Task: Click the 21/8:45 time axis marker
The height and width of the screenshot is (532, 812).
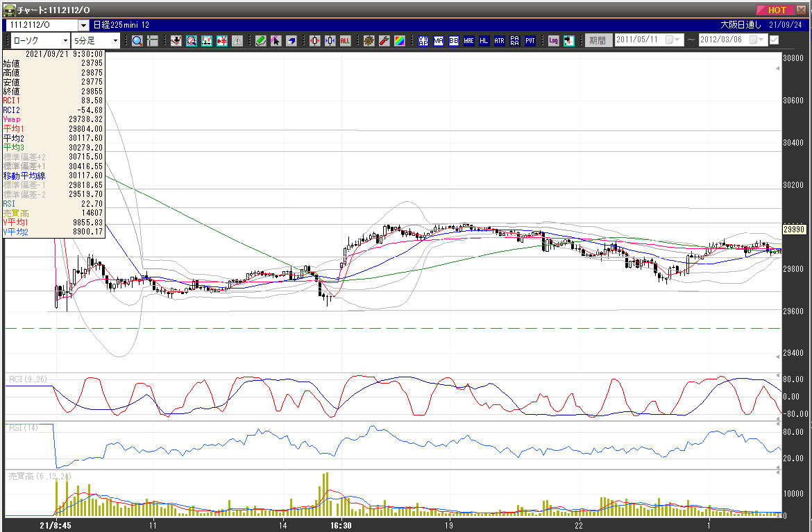Action: click(56, 525)
